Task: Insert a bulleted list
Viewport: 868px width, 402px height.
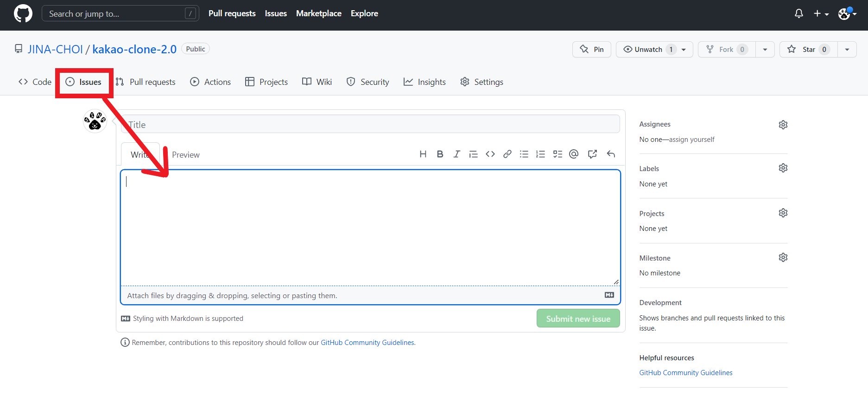Action: (x=524, y=154)
